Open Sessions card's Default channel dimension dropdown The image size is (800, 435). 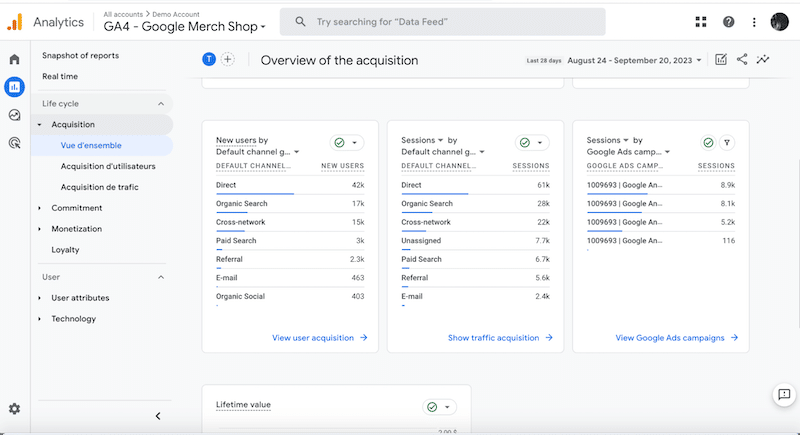pyautogui.click(x=443, y=152)
